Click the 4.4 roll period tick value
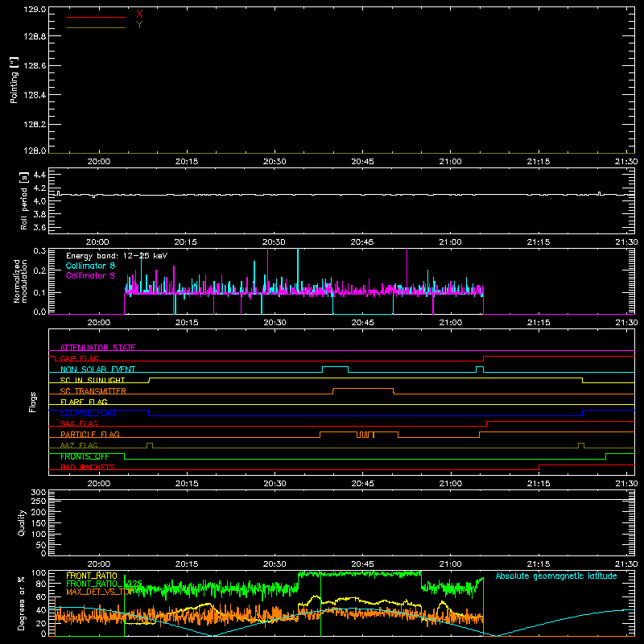Image resolution: width=644 pixels, height=644 pixels. click(39, 175)
